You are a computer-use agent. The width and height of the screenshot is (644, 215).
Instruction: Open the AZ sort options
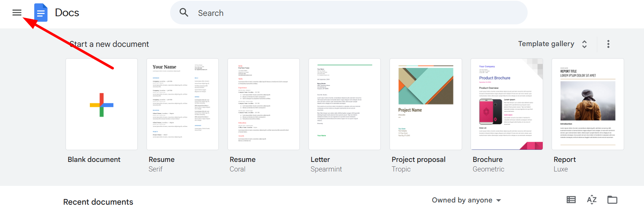click(x=591, y=200)
